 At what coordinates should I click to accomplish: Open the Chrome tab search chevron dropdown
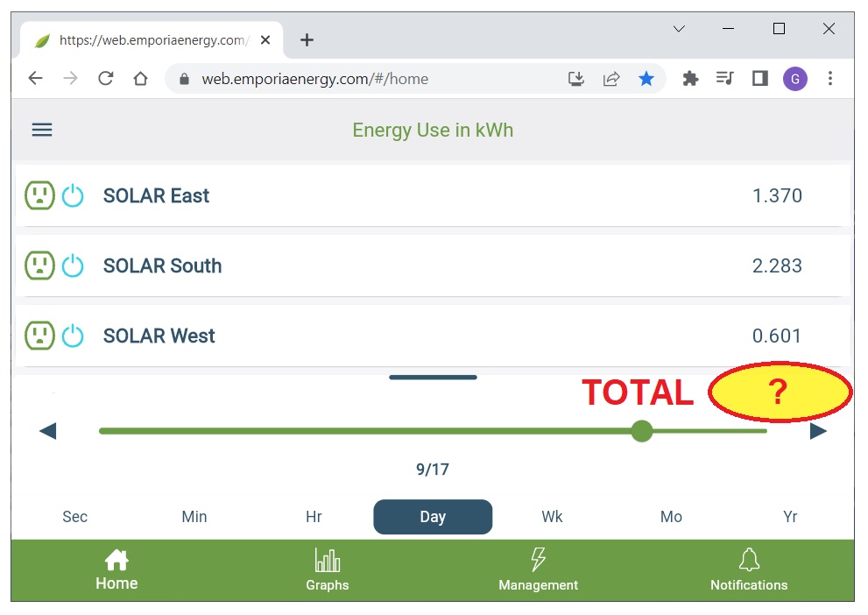[679, 29]
